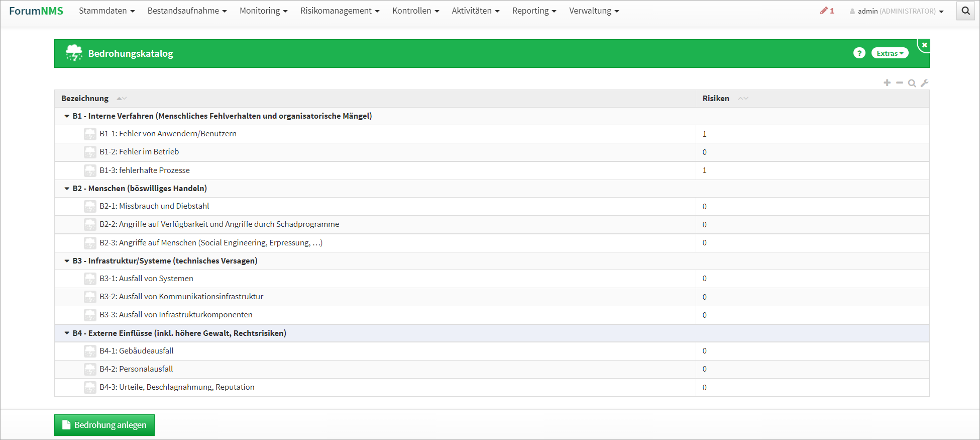Open the admin user dropdown

click(x=897, y=11)
